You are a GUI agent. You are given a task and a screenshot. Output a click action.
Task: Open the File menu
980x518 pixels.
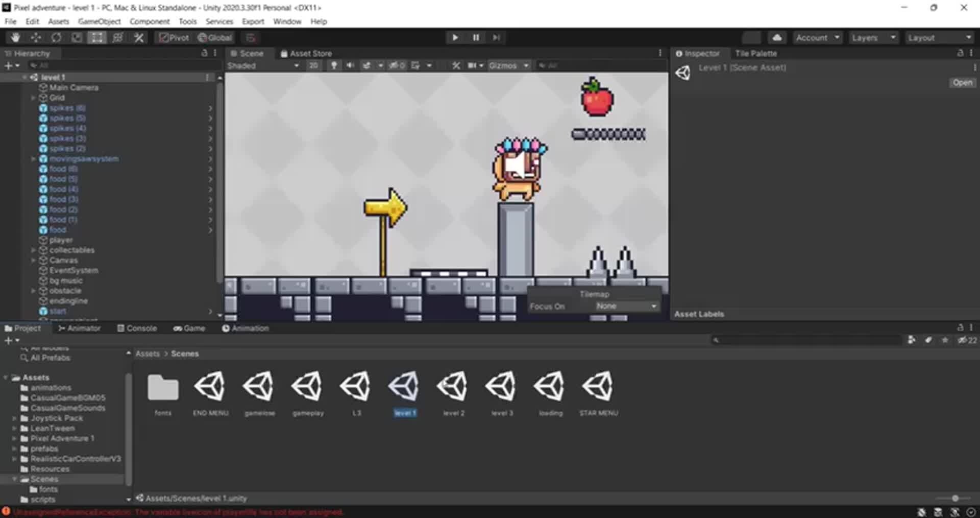pos(11,21)
